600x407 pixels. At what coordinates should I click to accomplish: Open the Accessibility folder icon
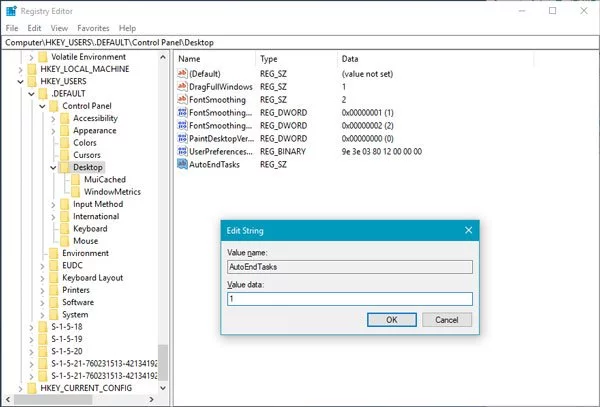click(x=65, y=118)
